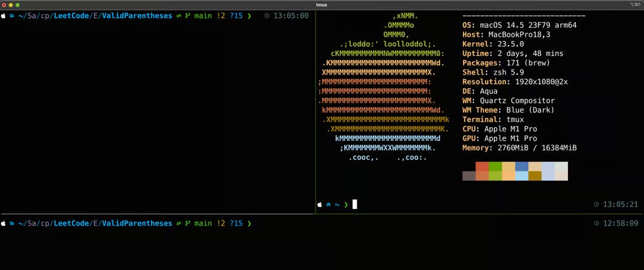
Task: Click the white block cursor in the home prompt
Action: pos(355,204)
